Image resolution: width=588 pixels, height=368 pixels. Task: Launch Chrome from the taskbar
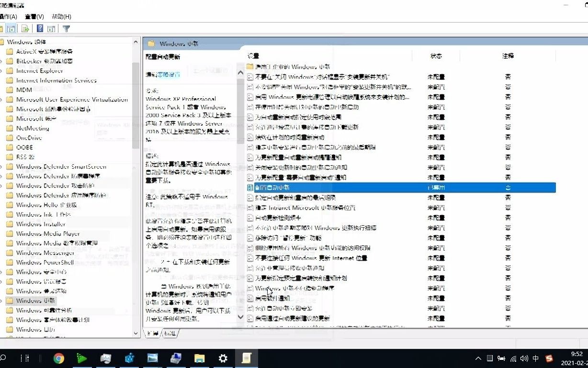tap(58, 358)
